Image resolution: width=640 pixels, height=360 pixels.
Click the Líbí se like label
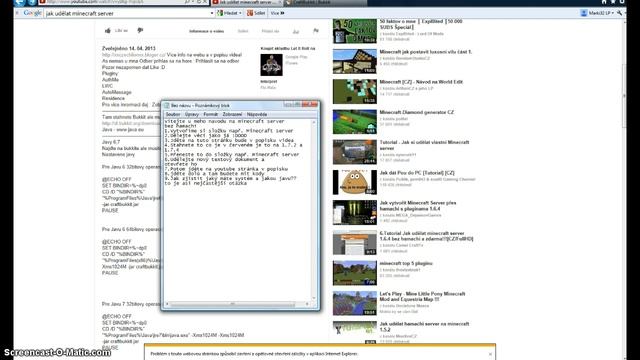pyautogui.click(x=121, y=31)
